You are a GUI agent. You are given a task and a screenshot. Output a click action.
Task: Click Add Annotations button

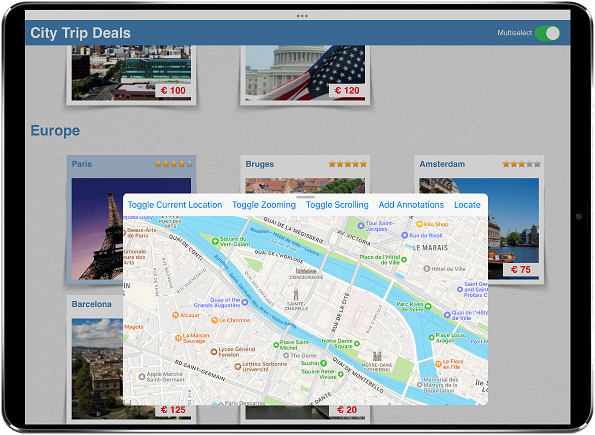pyautogui.click(x=411, y=205)
